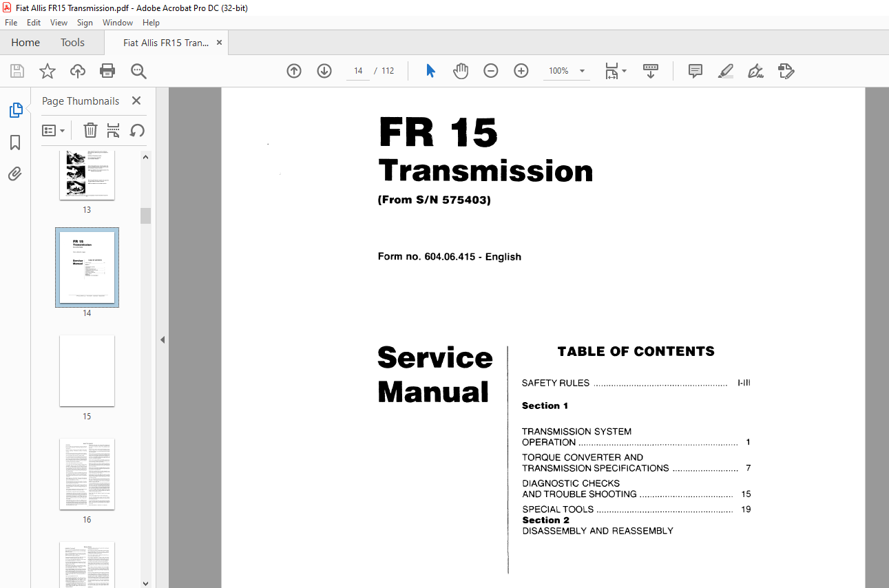Click the read mode keyboard icon

coord(651,71)
